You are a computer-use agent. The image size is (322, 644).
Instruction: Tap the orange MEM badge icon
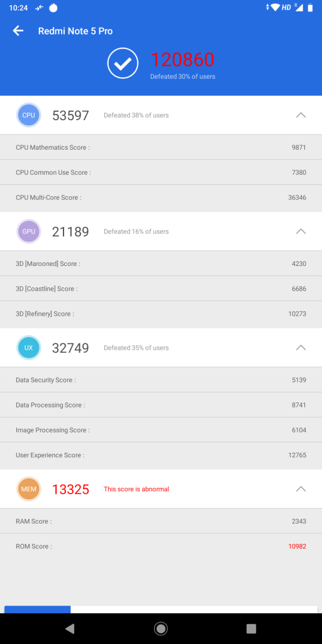pos(29,489)
